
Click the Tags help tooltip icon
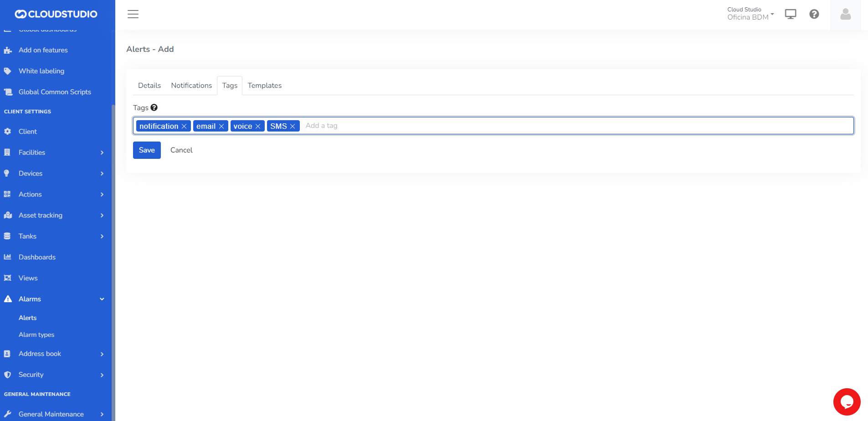(x=154, y=108)
